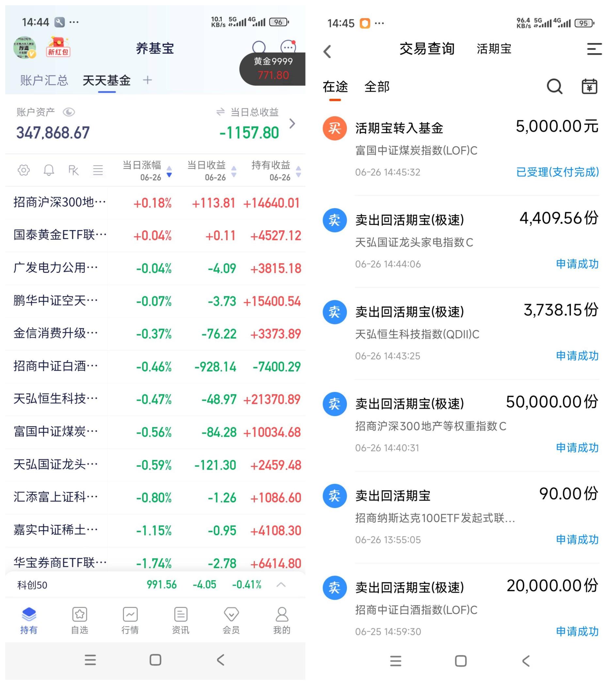Screen dimensions: 616x685
Task: Open fund 嘉实中证稀土… row
Action: click(155, 530)
